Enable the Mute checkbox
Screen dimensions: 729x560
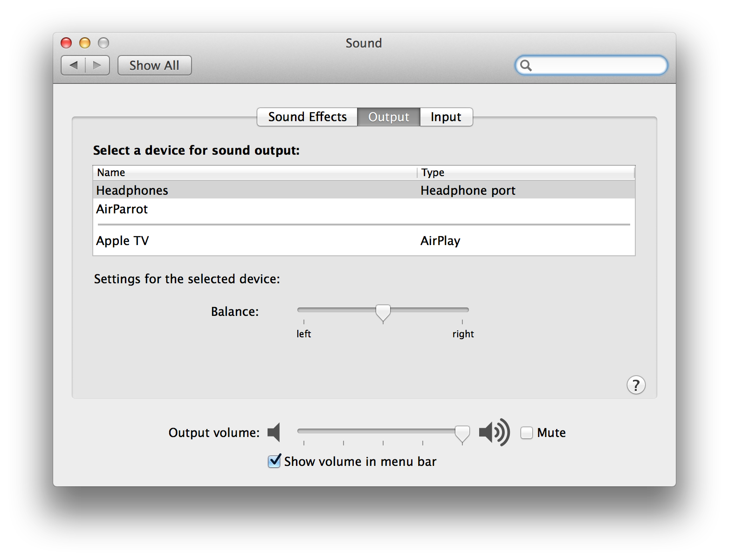(527, 433)
